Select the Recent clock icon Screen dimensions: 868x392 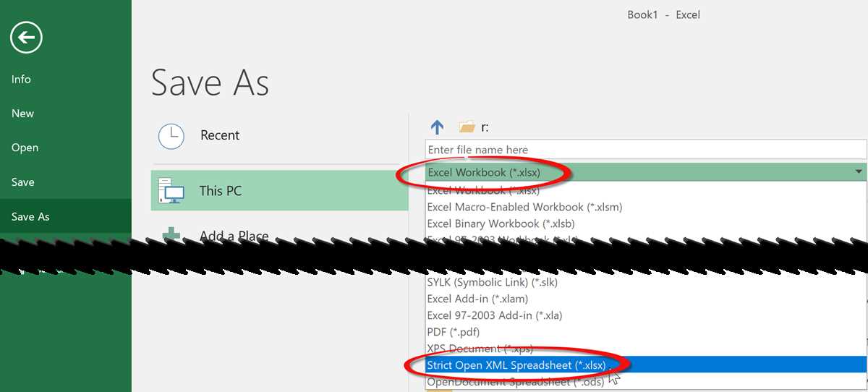click(171, 135)
